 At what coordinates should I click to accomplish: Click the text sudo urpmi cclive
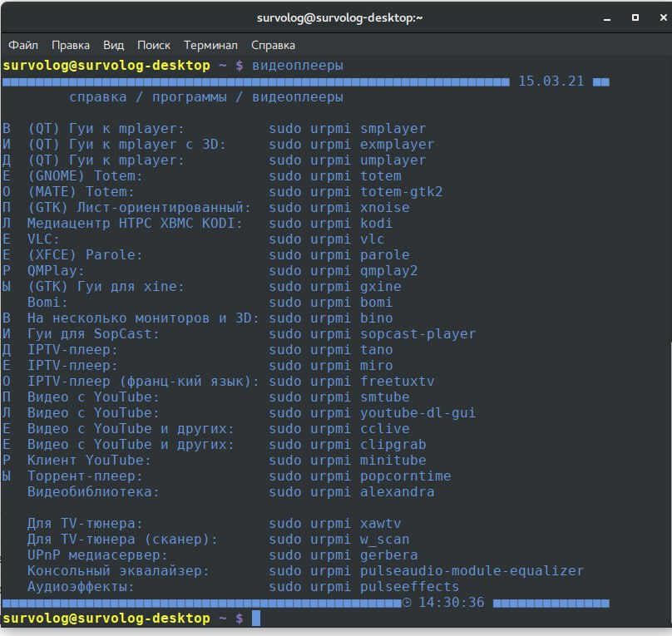339,429
